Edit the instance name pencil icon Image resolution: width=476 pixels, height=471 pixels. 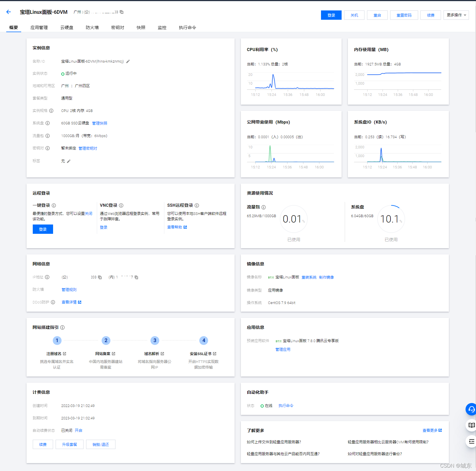coord(128,61)
